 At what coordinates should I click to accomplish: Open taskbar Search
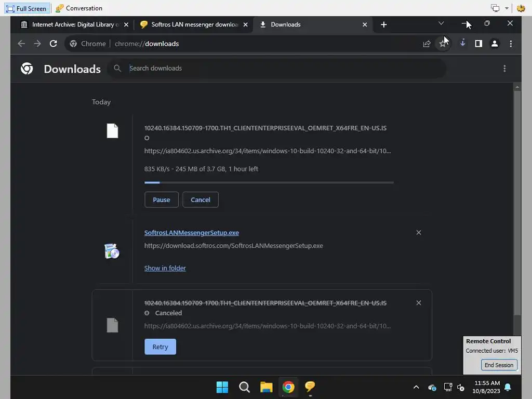click(244, 387)
